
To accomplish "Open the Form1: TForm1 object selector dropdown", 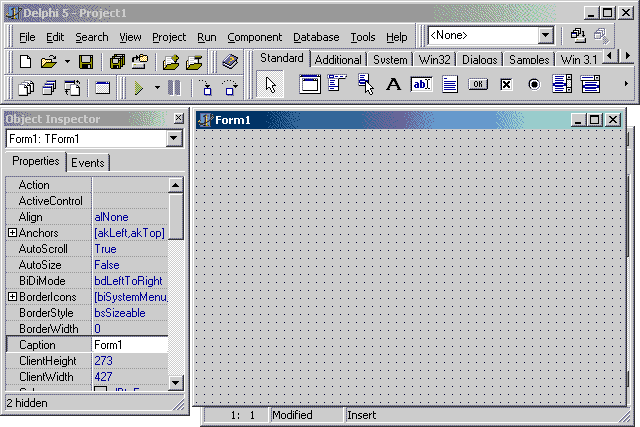I will tap(173, 138).
